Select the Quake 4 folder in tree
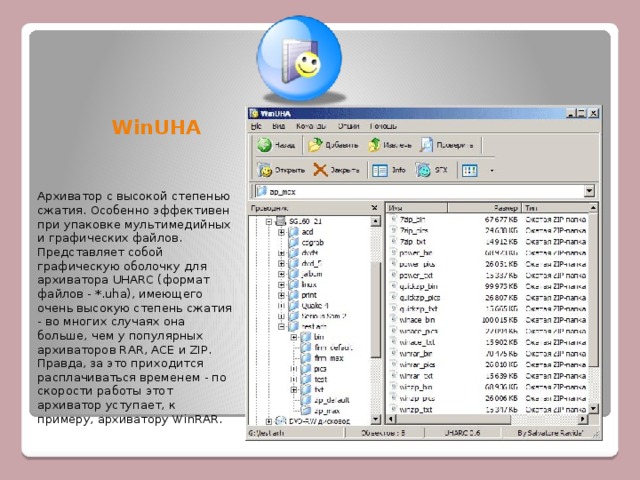The image size is (640, 480). tap(315, 306)
